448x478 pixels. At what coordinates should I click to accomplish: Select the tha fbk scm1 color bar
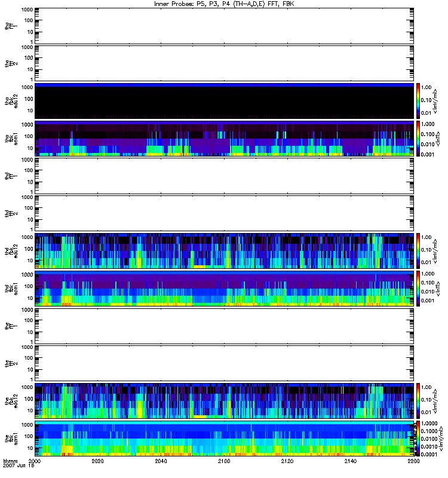point(418,139)
